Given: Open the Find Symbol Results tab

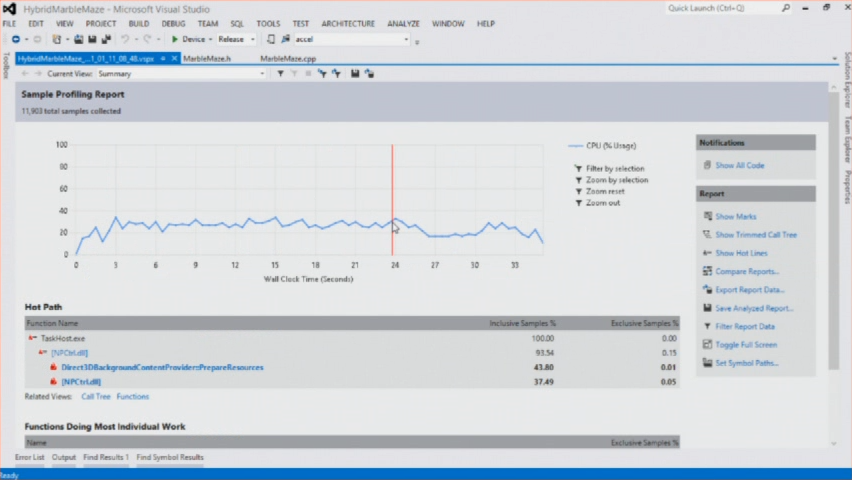Looking at the screenshot, I should click(x=170, y=457).
